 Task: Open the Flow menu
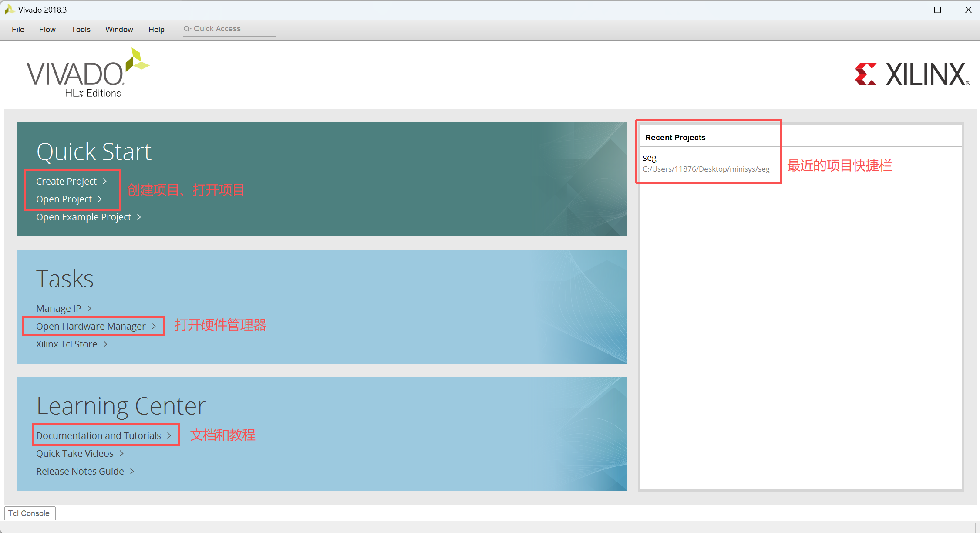[x=47, y=29]
